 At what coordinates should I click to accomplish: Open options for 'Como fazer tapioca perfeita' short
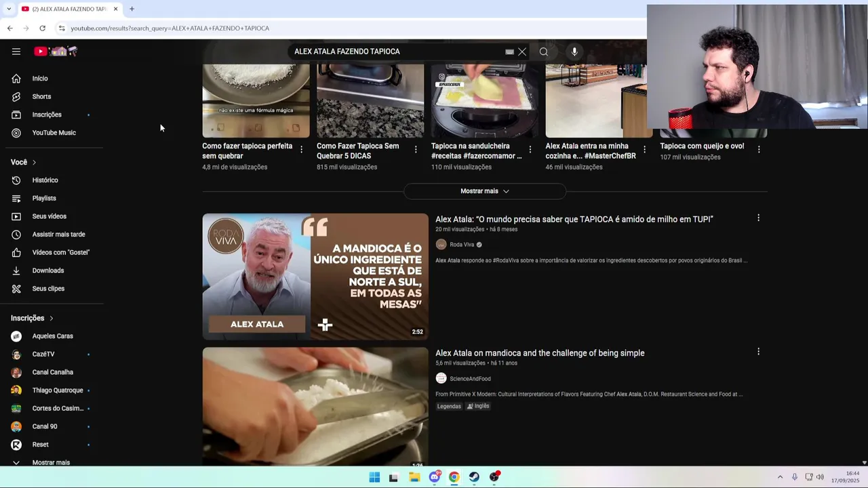[302, 150]
